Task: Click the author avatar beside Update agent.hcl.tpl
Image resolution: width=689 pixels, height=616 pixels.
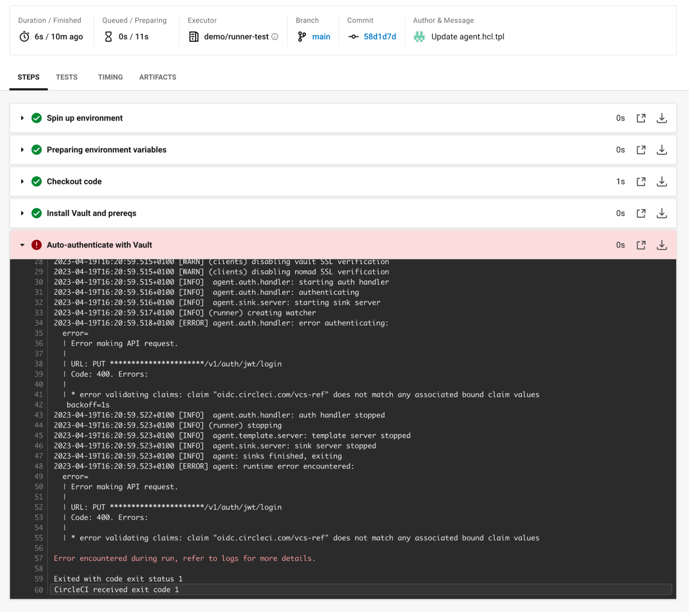Action: [x=419, y=37]
